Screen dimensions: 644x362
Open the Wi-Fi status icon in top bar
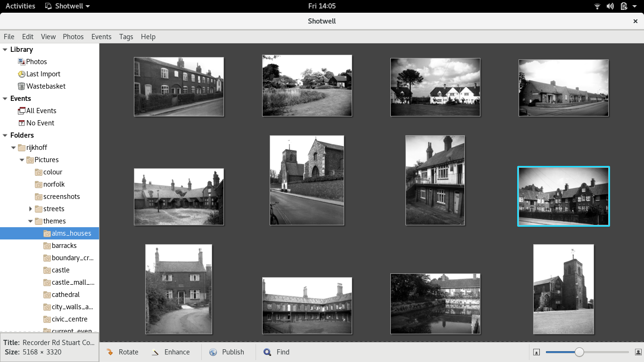(x=597, y=6)
